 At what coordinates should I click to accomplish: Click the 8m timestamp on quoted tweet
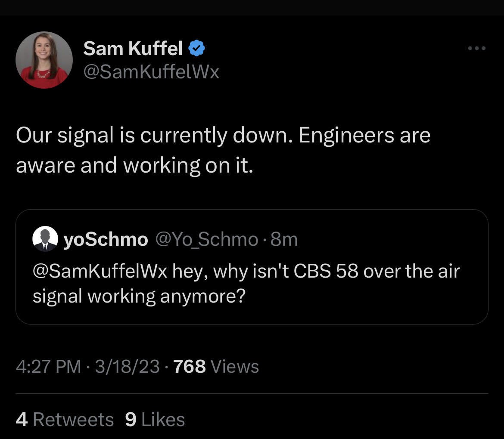coord(284,239)
